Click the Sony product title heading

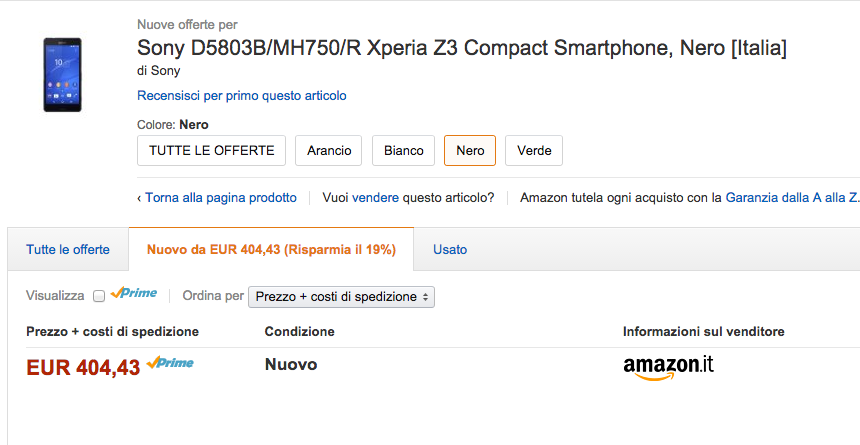461,48
